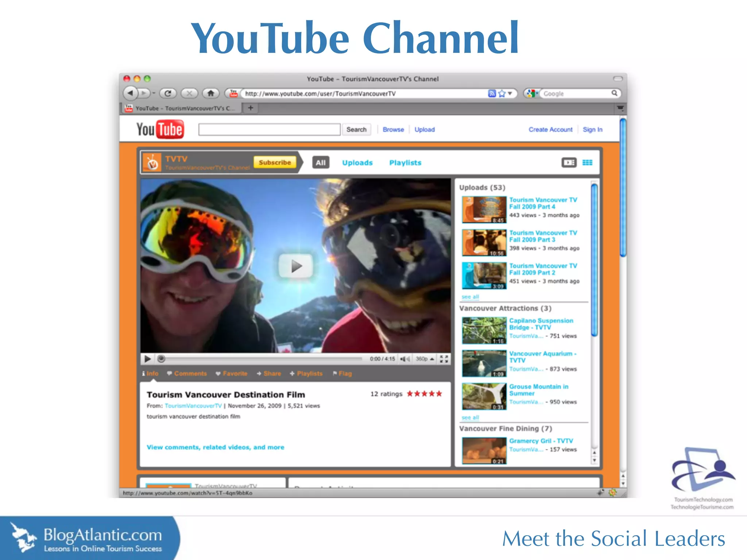
Task: Switch to player view icon
Action: [x=569, y=163]
